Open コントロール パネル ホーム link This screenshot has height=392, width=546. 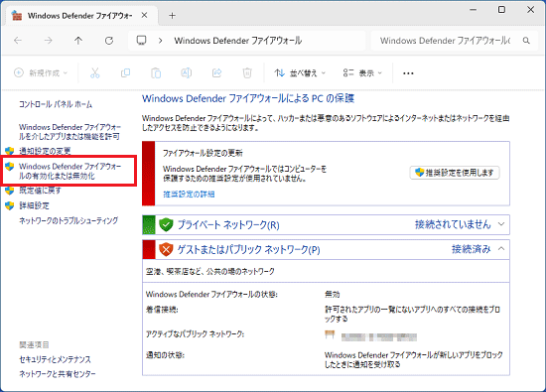coord(56,104)
